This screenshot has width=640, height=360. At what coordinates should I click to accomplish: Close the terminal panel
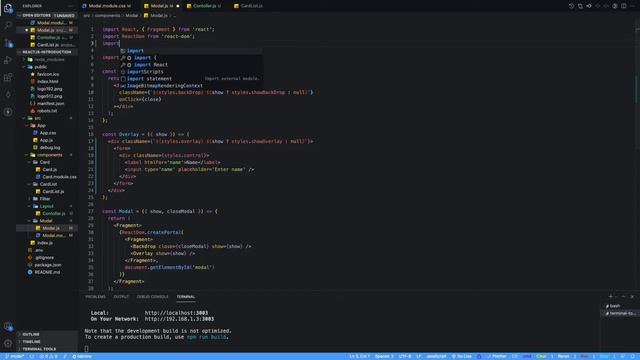tap(632, 297)
